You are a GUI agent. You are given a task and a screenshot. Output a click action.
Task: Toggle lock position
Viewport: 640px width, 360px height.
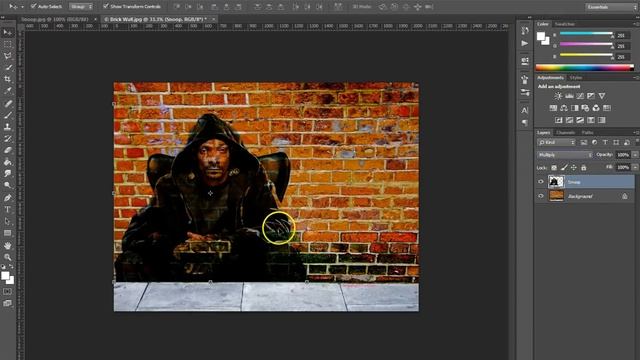pos(573,168)
